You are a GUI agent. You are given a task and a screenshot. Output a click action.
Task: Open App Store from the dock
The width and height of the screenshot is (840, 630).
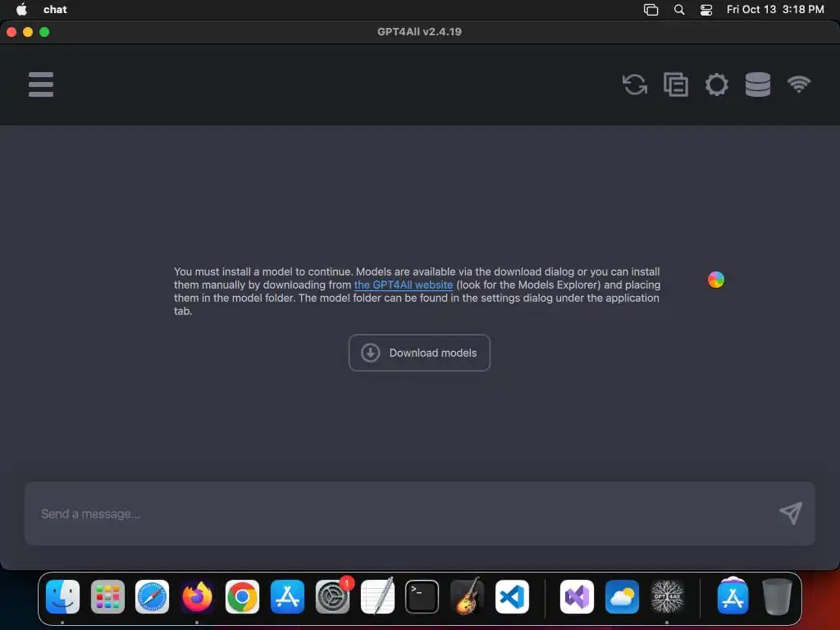click(287, 597)
